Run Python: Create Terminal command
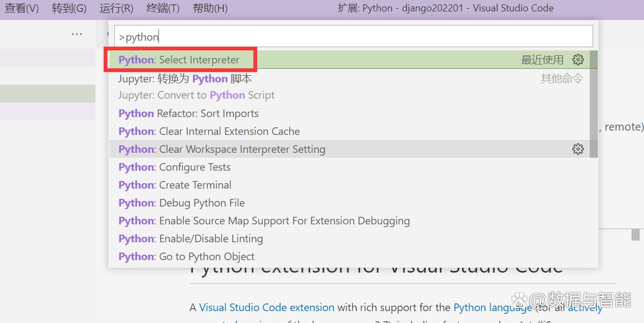Image resolution: width=644 pixels, height=323 pixels. (x=175, y=185)
